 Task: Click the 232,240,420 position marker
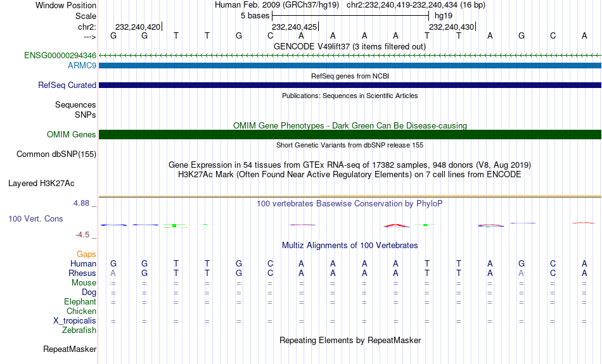[138, 27]
